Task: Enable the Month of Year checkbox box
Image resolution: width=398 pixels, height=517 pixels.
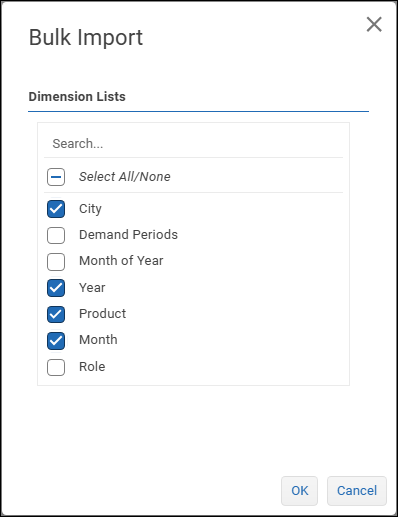Action: click(x=56, y=262)
